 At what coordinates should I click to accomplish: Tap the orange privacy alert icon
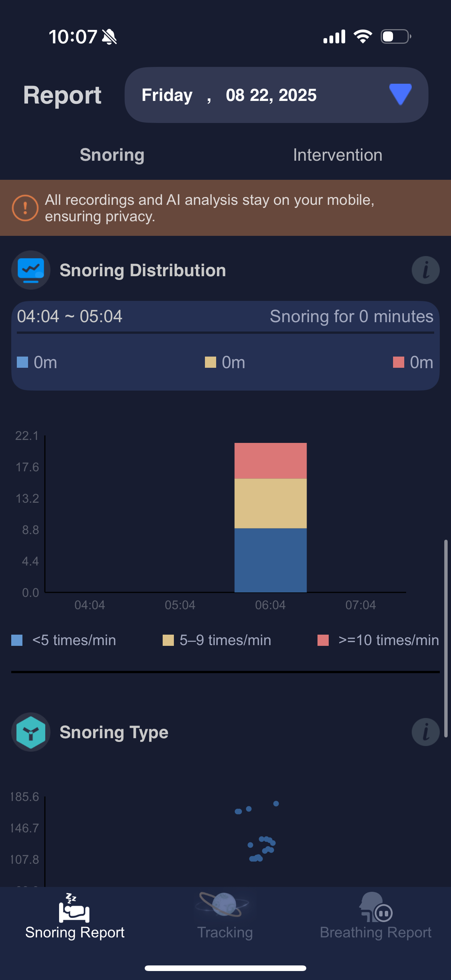(x=25, y=208)
